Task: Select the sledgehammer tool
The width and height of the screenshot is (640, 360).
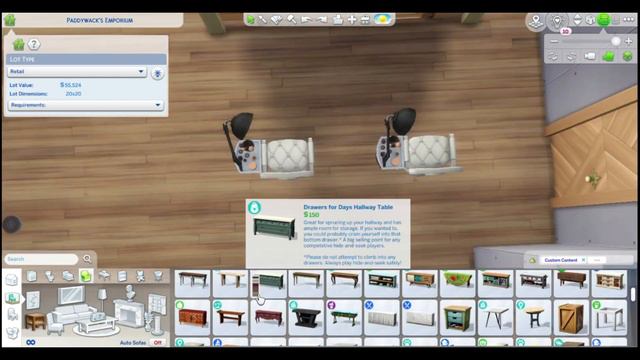Action: (x=292, y=19)
